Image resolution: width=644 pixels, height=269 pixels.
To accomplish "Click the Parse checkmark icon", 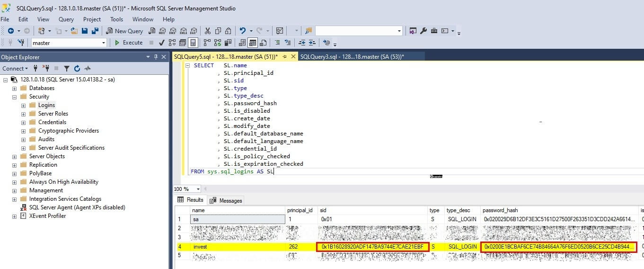I will click(161, 43).
